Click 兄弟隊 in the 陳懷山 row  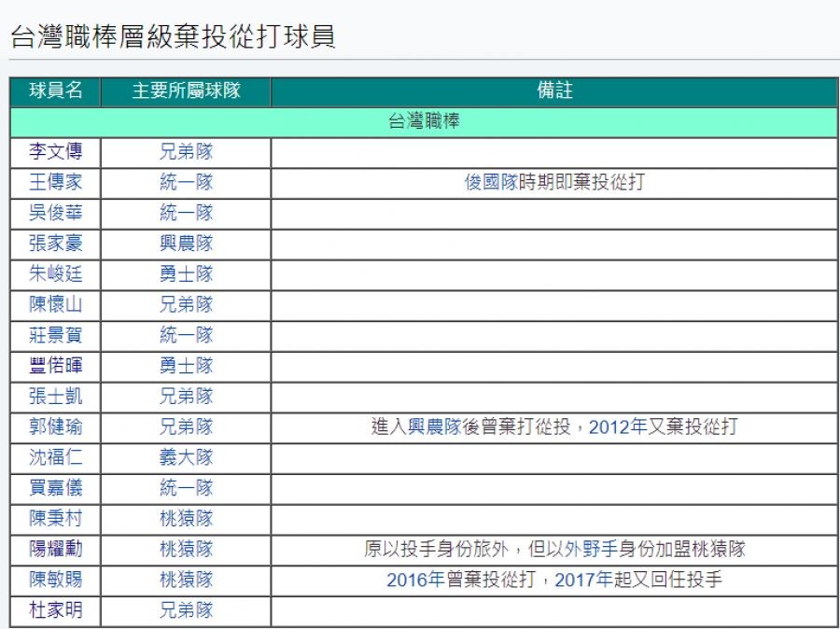[186, 304]
